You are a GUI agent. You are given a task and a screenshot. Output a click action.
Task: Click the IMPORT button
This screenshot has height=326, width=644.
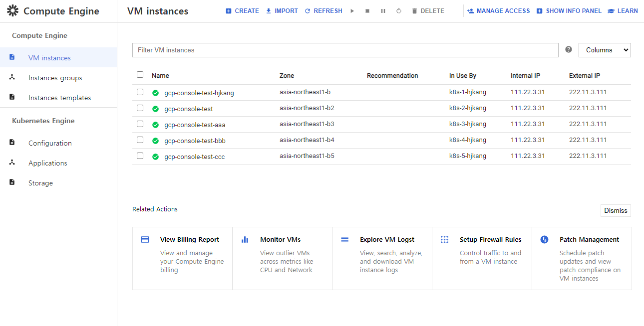coord(282,11)
